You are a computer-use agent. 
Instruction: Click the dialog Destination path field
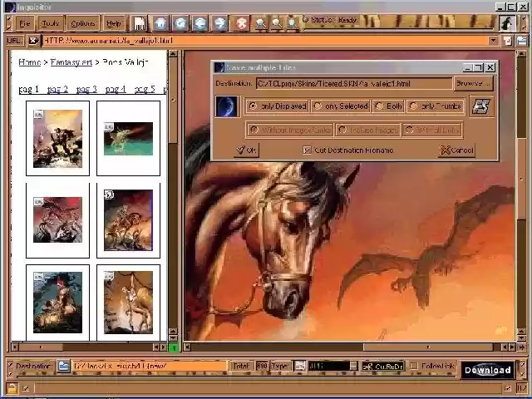354,83
